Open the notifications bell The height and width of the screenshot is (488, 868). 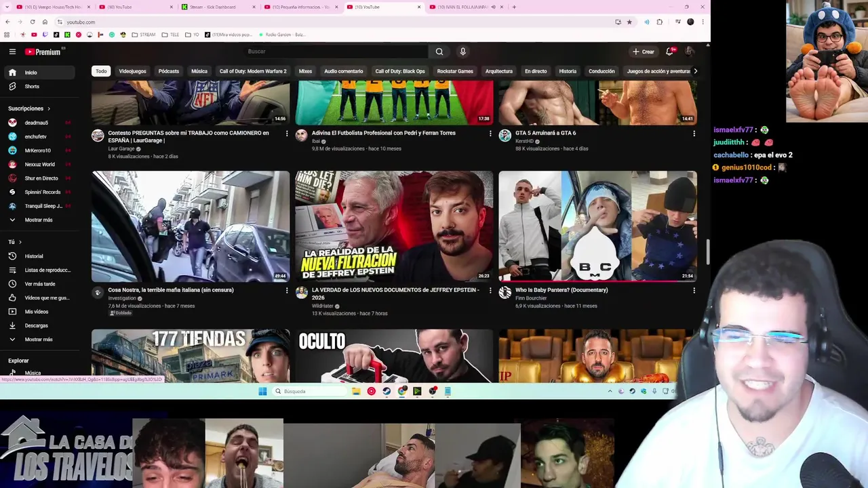[670, 52]
